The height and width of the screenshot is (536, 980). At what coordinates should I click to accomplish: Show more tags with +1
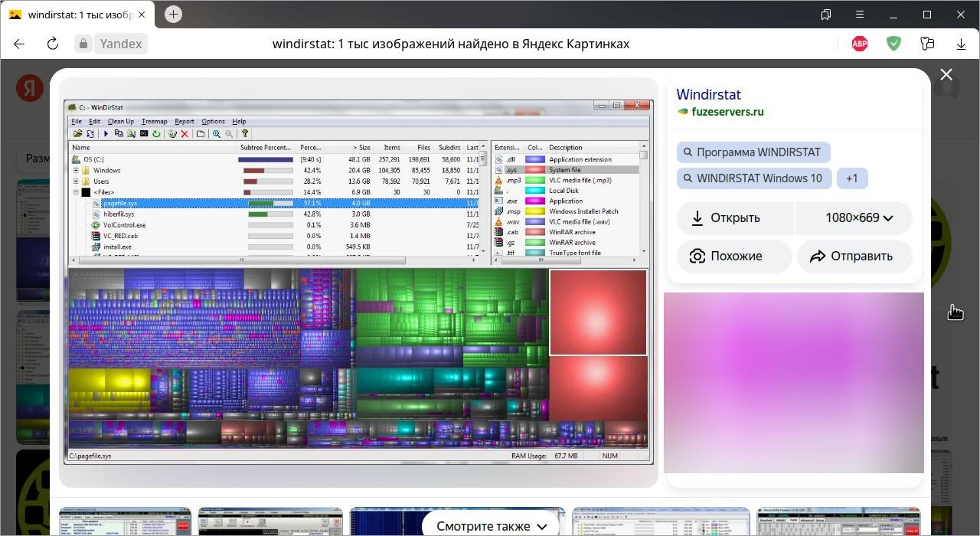852,178
